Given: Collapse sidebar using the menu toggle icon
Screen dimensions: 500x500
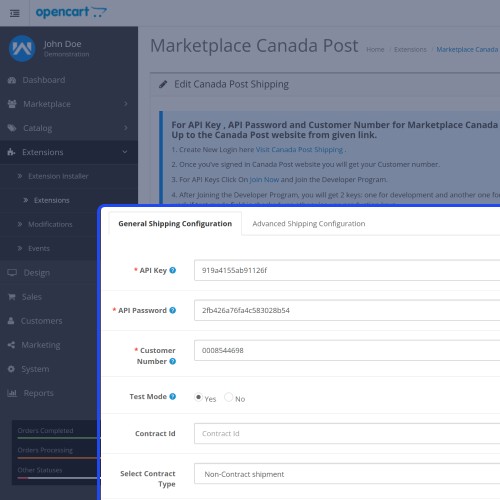Looking at the screenshot, I should click(15, 13).
